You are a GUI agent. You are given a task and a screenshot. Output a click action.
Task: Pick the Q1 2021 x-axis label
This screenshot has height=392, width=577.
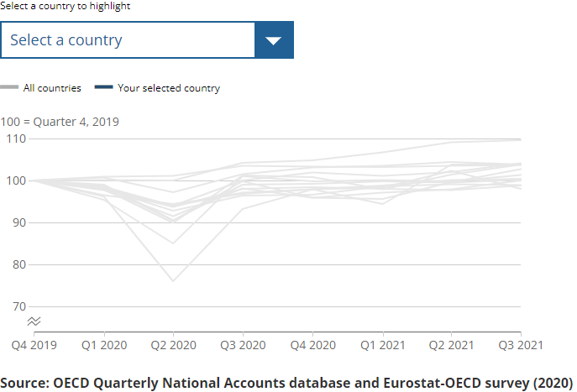coord(382,345)
